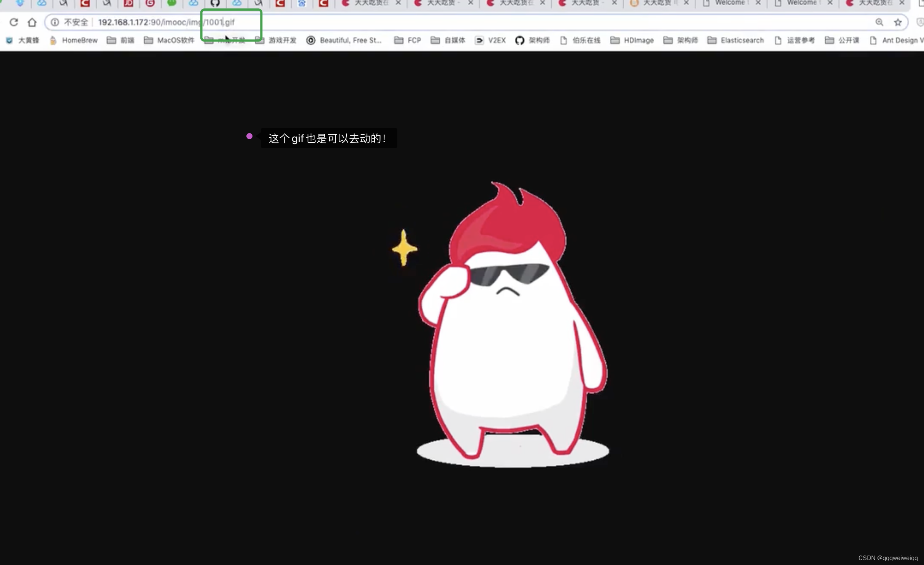Open the 大黄蜂 bookmark
The image size is (924, 565).
click(x=23, y=40)
